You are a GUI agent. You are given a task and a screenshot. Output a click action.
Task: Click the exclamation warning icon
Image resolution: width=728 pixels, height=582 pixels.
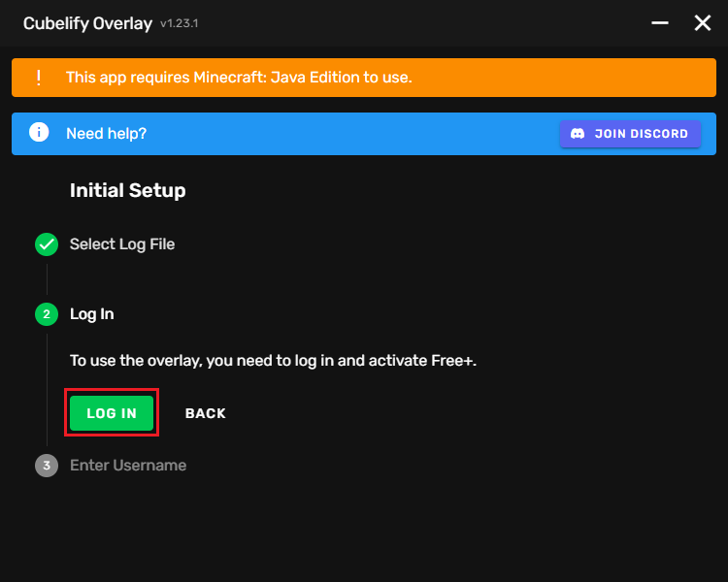39,78
